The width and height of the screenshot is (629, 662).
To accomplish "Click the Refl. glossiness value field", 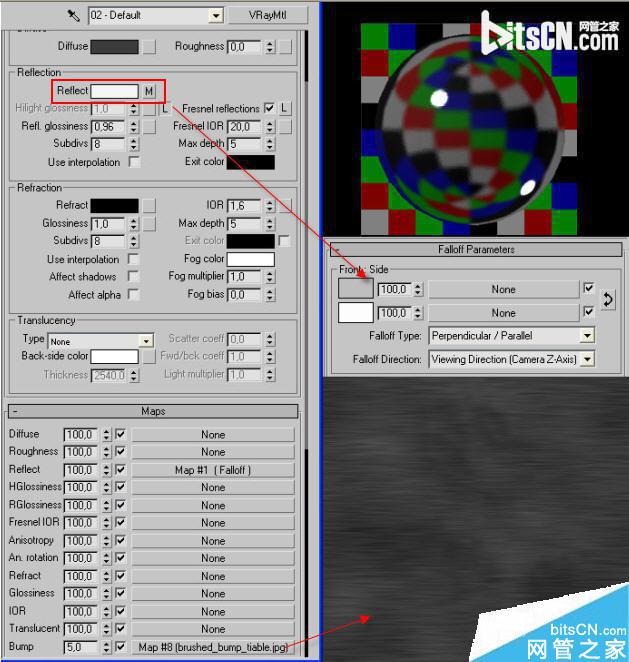I will click(x=108, y=127).
